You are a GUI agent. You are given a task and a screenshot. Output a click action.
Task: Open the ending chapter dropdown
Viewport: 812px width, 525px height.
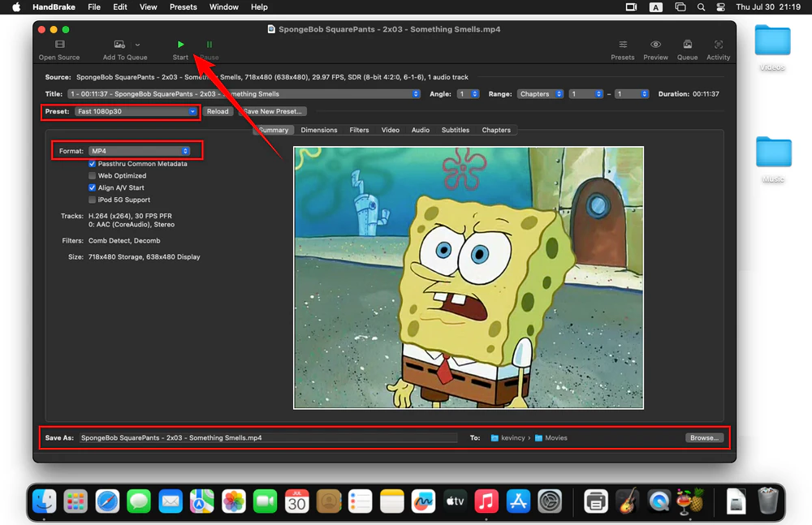pyautogui.click(x=632, y=93)
